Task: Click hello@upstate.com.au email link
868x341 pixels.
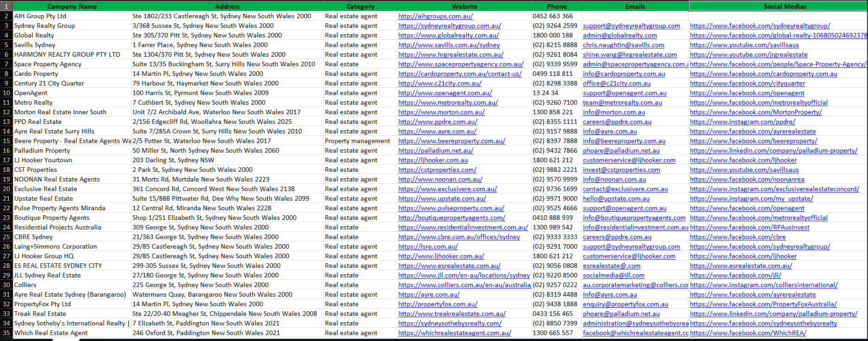Action: (616, 198)
